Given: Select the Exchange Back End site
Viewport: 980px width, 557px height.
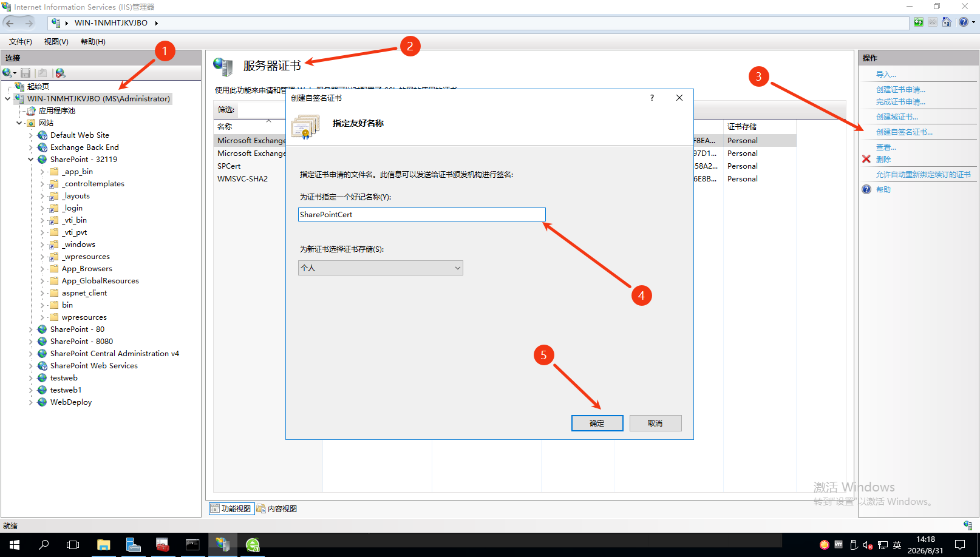Looking at the screenshot, I should click(x=84, y=147).
